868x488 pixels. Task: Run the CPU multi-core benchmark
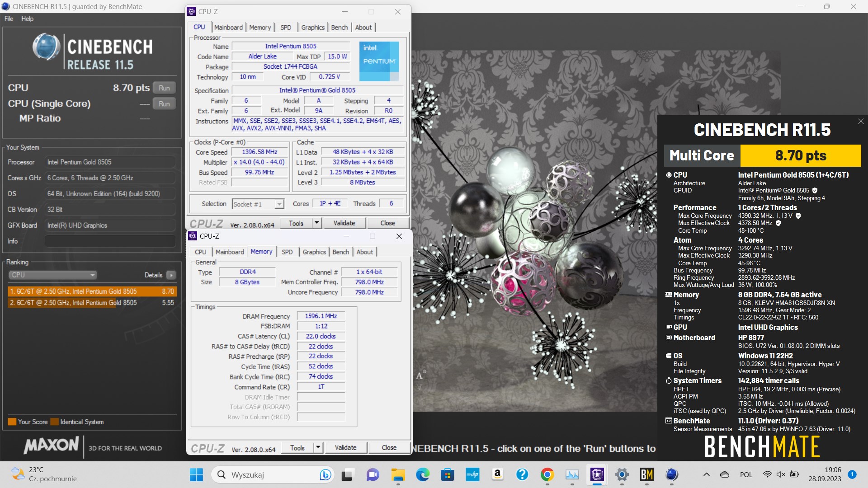click(164, 88)
